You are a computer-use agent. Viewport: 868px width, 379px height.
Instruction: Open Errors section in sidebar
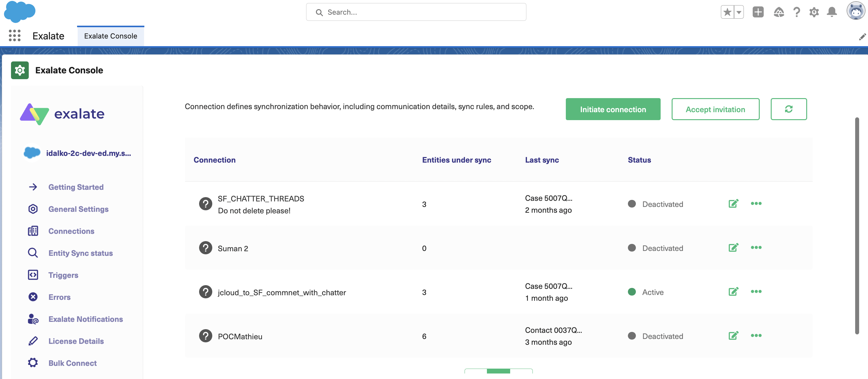point(59,296)
